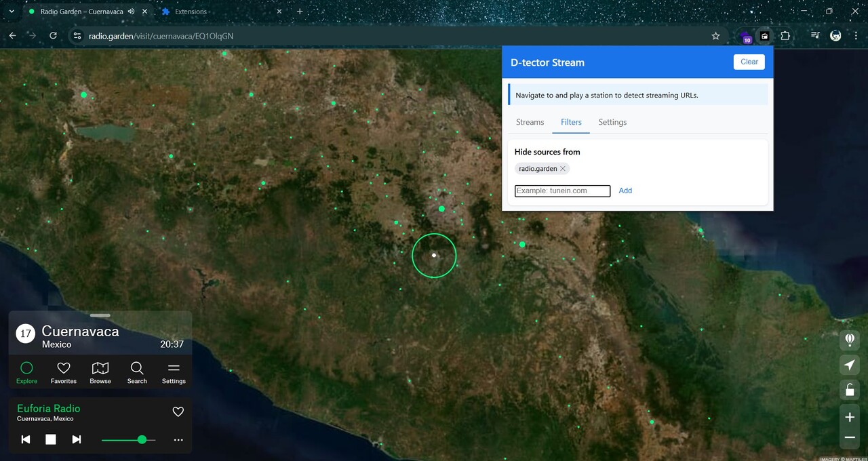868x461 pixels.
Task: Click the volume slider in the player
Action: pos(129,440)
